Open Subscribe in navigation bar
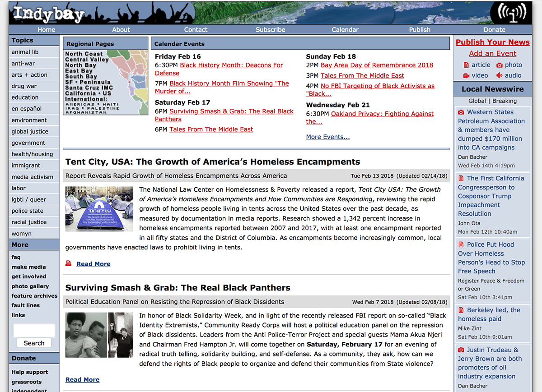Image resolution: width=542 pixels, height=392 pixels. click(271, 29)
